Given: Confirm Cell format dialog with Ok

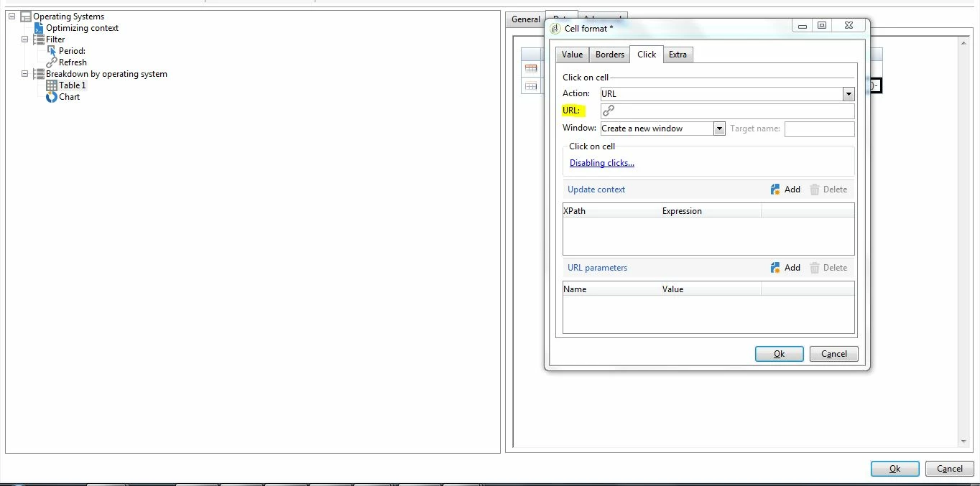Looking at the screenshot, I should pos(779,354).
